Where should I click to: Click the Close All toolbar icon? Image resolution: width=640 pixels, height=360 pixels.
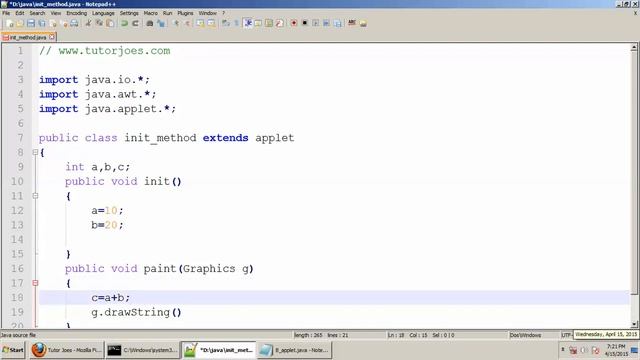[x=64, y=23]
